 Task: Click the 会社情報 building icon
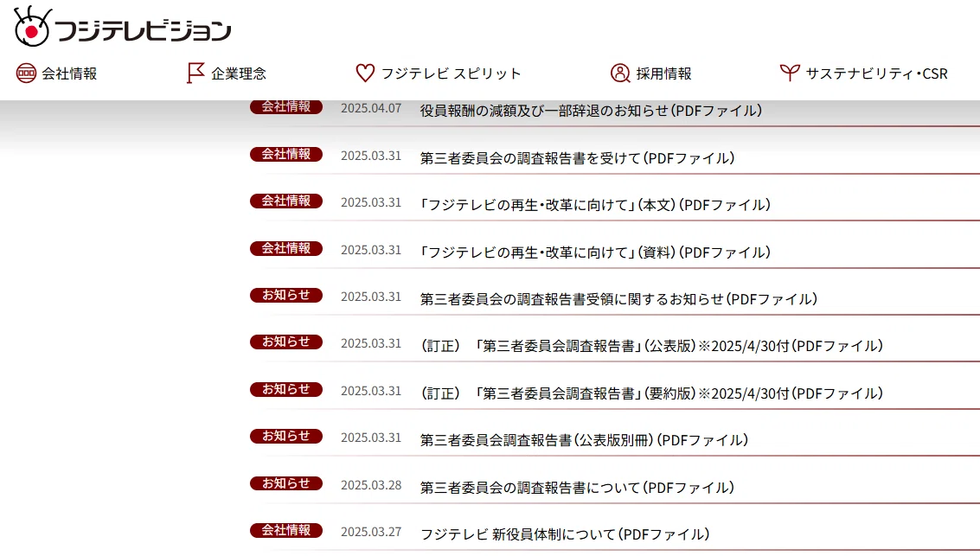[x=26, y=73]
